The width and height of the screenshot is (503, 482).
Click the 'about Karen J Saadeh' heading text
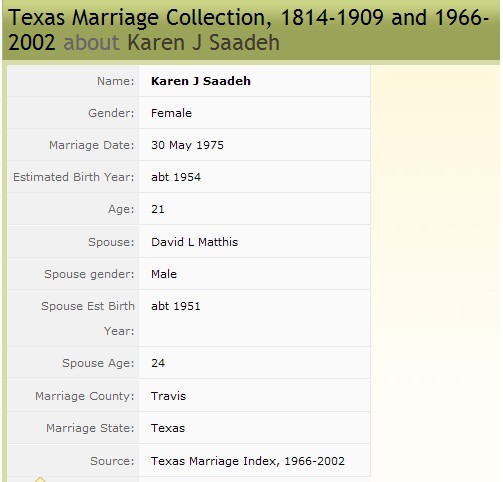pos(171,42)
